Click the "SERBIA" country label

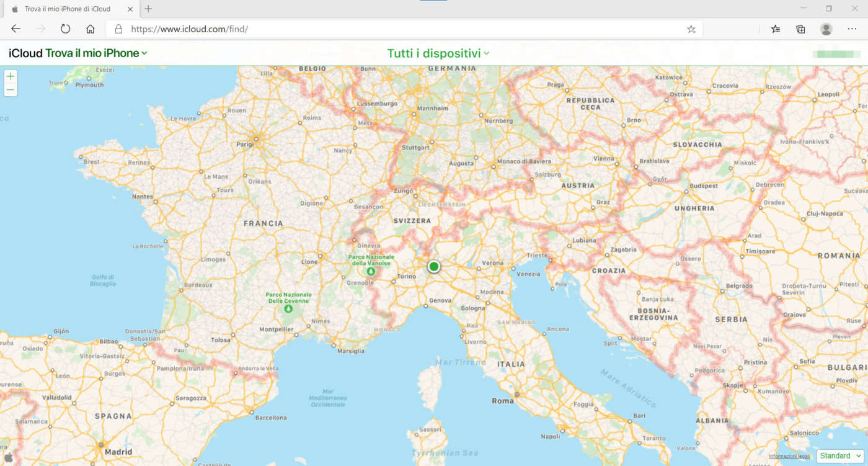point(731,320)
